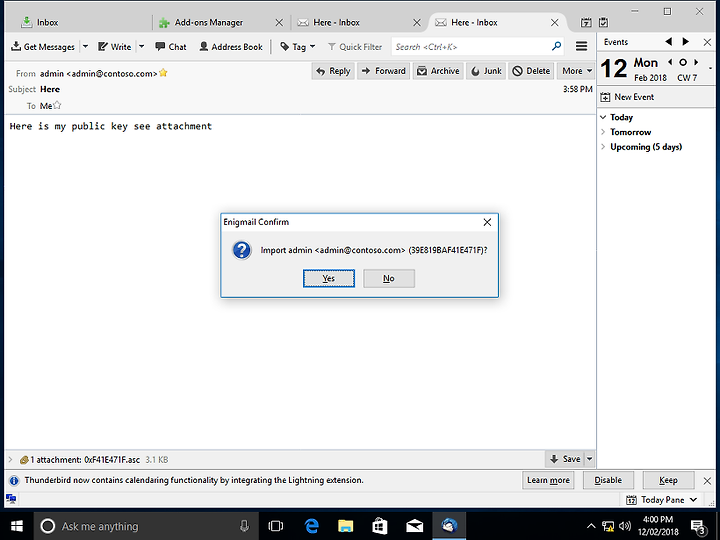This screenshot has width=720, height=540.
Task: Close the active Here - Inbox tab
Action: coord(555,22)
